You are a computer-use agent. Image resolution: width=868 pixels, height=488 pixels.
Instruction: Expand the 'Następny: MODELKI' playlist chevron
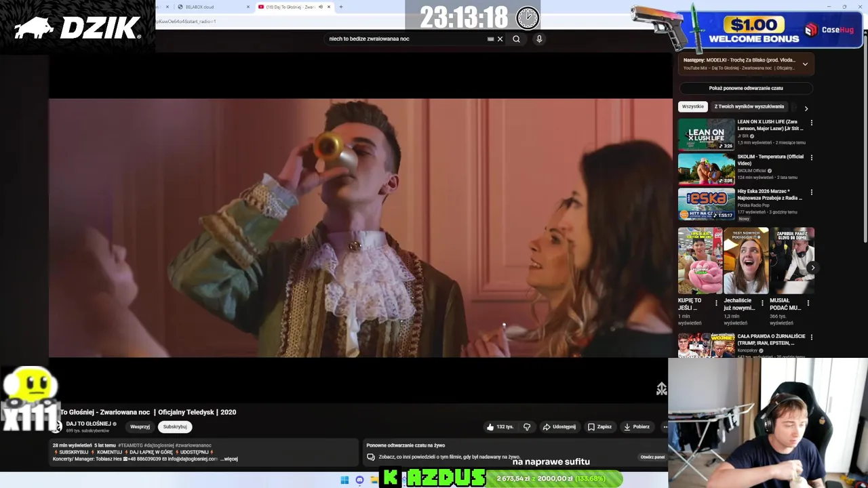805,64
